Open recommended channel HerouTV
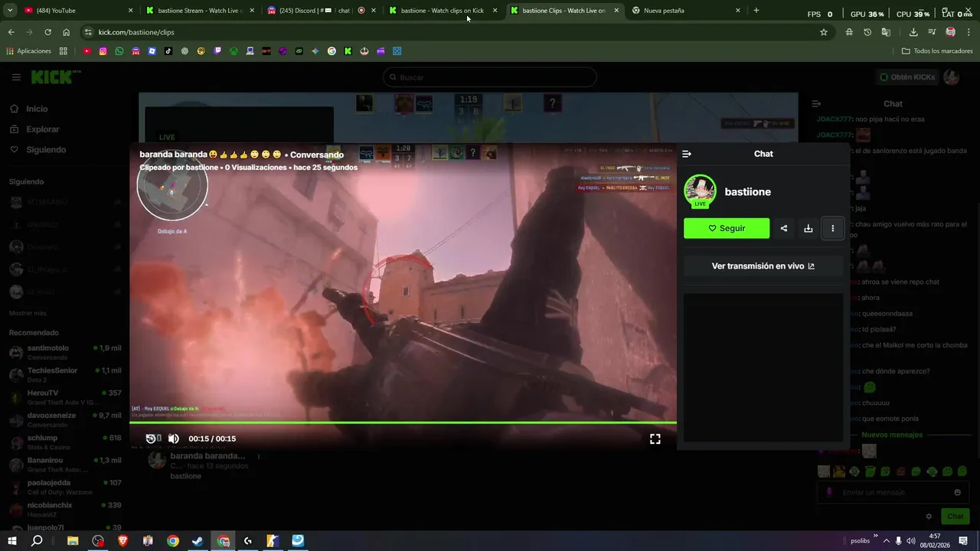 (x=65, y=396)
